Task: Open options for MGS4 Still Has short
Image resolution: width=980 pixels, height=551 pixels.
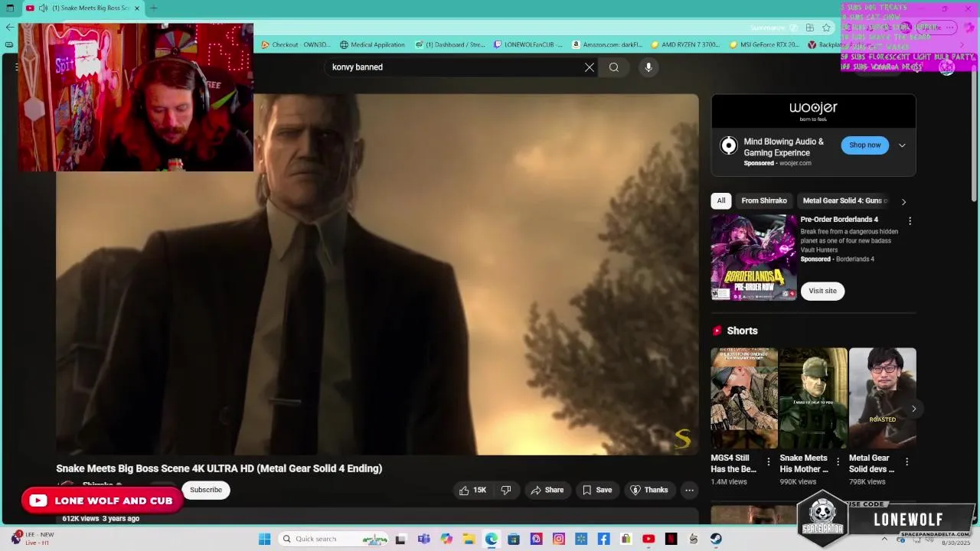Action: pos(769,462)
